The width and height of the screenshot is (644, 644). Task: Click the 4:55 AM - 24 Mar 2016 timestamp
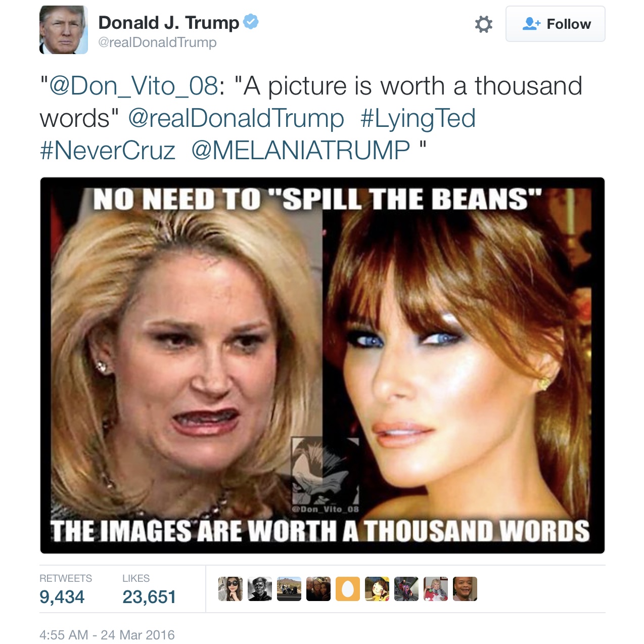[107, 635]
